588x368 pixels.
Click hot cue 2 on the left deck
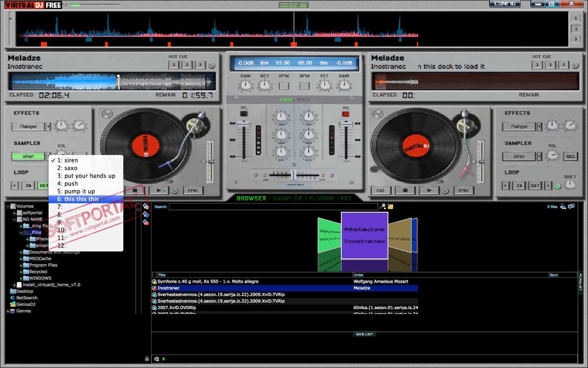[187, 65]
